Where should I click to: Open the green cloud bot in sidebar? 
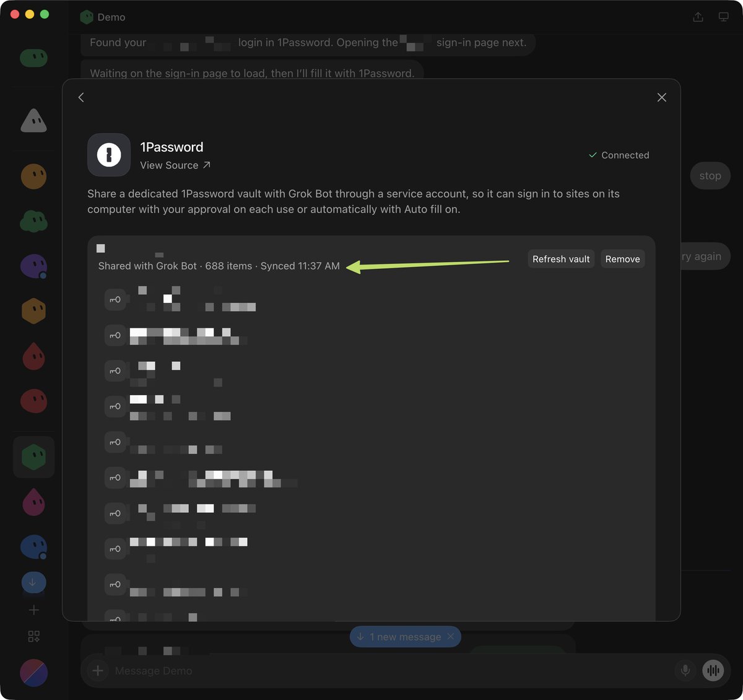tap(33, 221)
